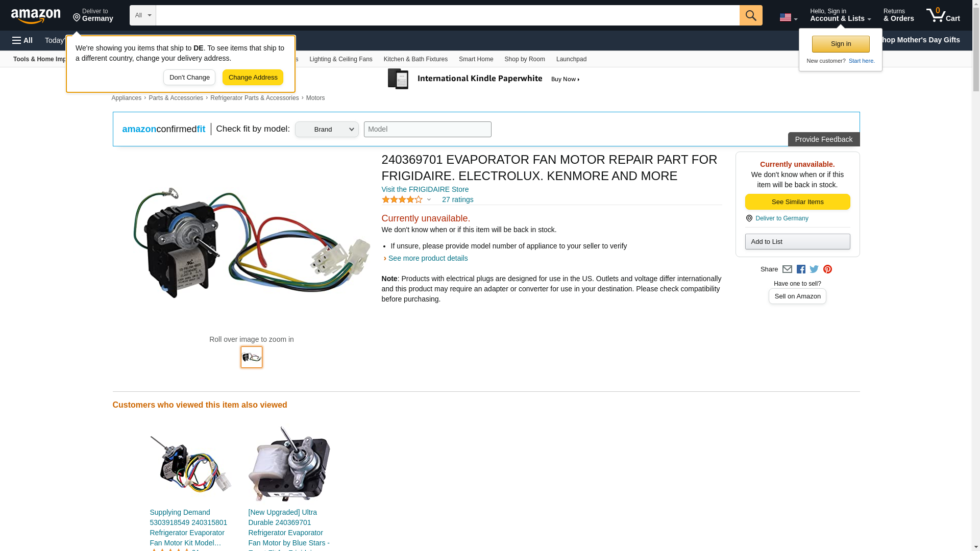Viewport: 980px width, 551px height.
Task: Click See Similar Items button
Action: tap(797, 202)
